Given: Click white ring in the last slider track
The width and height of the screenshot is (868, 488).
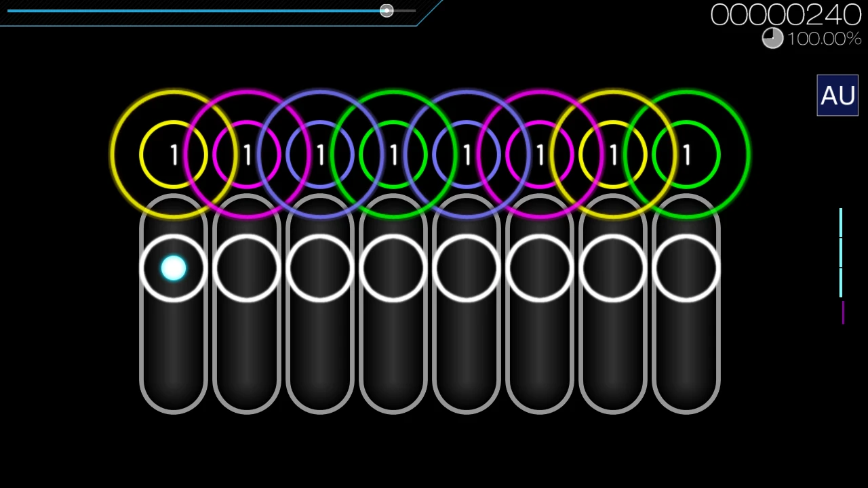Looking at the screenshot, I should point(686,268).
